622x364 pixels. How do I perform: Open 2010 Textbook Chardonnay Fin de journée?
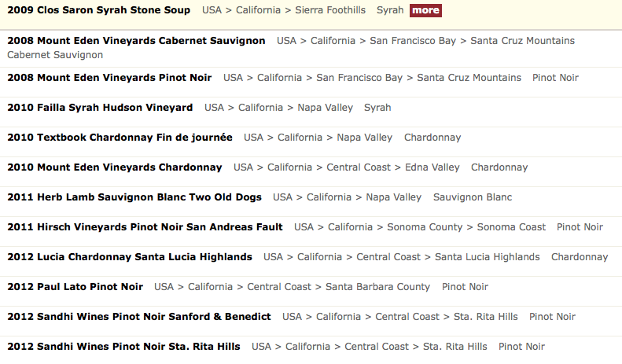tap(120, 138)
